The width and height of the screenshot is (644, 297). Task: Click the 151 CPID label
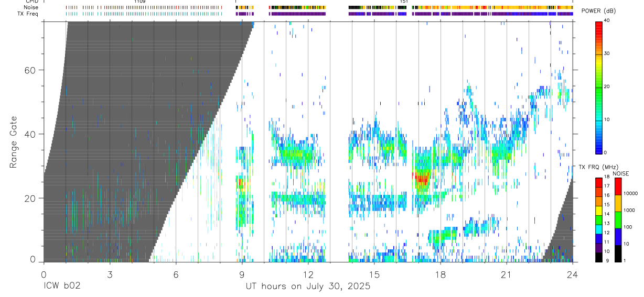pyautogui.click(x=403, y=2)
